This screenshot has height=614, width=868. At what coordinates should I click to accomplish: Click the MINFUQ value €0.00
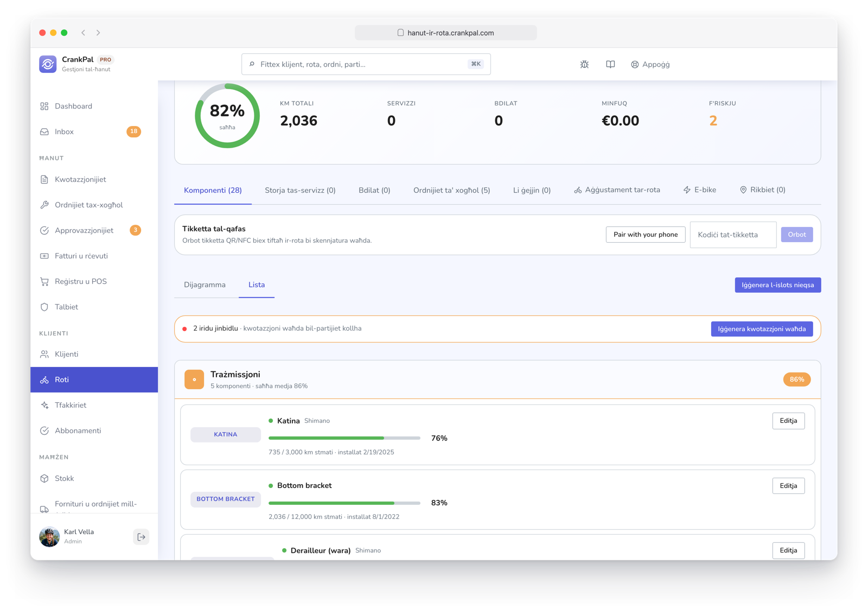[x=620, y=121]
